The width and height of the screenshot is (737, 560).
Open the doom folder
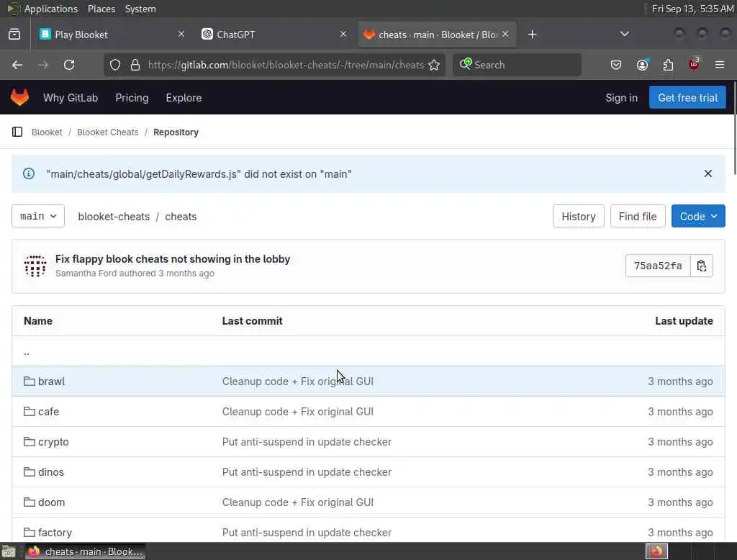click(51, 502)
